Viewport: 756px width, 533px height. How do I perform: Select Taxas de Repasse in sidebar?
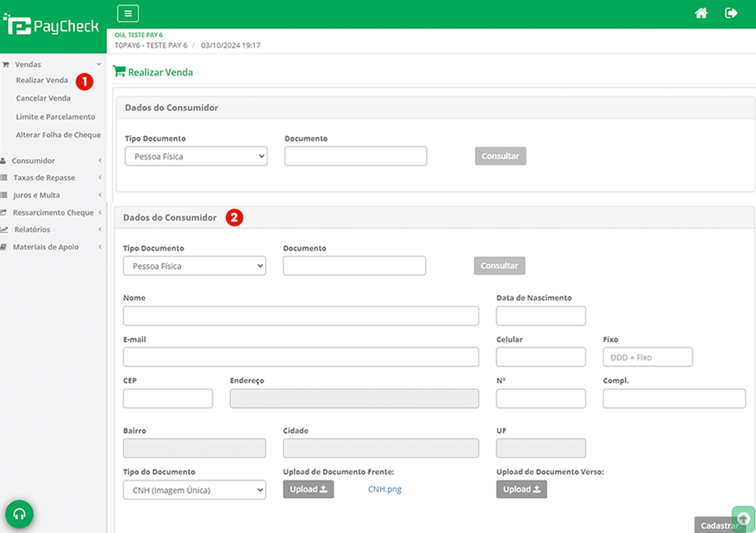click(44, 178)
